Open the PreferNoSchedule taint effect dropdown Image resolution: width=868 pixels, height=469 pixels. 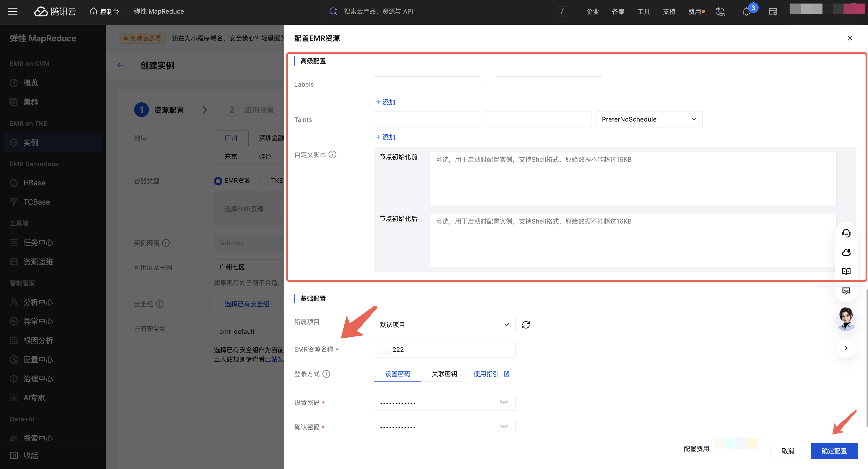[x=649, y=119]
